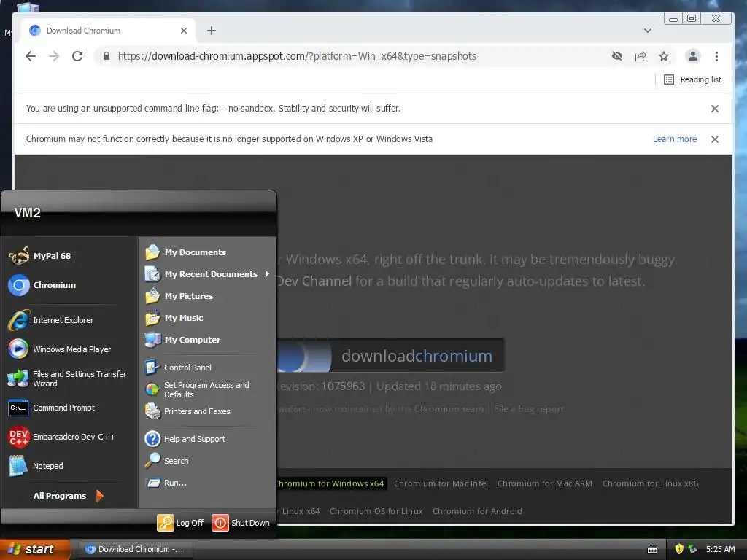Screen dimensions: 747x560
Task: Click the network connection tray icon
Action: click(x=692, y=549)
